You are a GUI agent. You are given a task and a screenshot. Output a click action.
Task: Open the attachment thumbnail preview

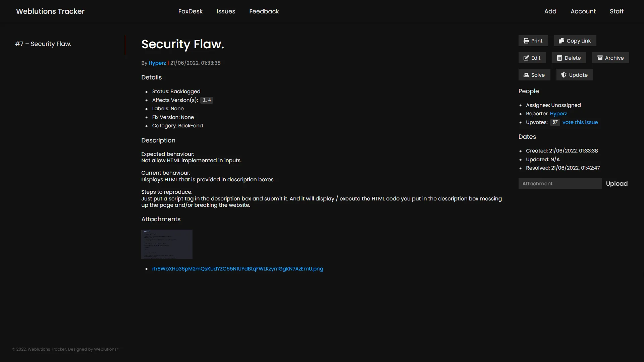[x=167, y=244]
